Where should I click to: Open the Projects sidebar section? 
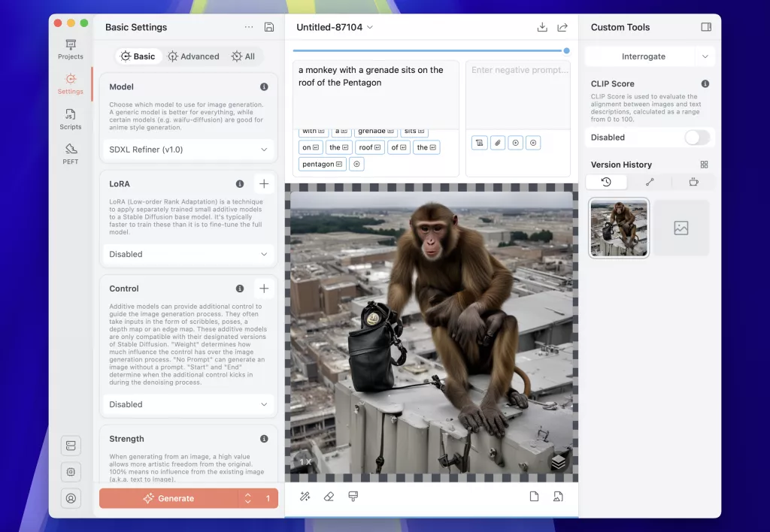pyautogui.click(x=71, y=50)
